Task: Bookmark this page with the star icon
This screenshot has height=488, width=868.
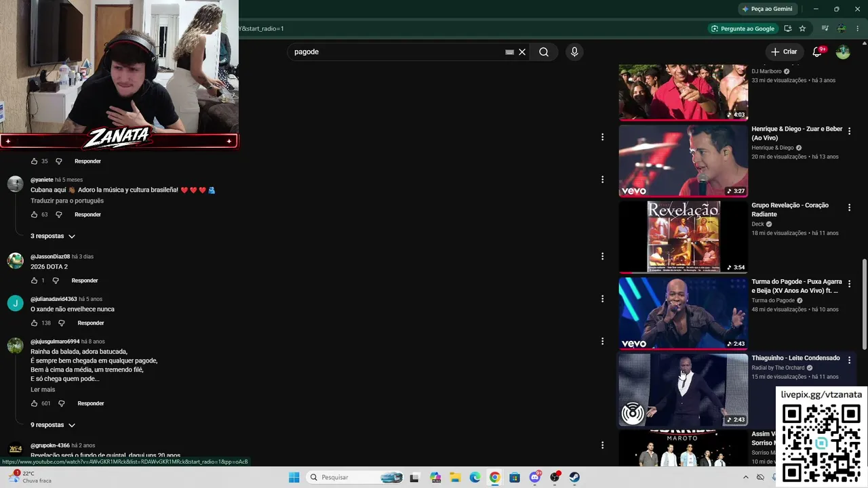Action: coord(803,28)
